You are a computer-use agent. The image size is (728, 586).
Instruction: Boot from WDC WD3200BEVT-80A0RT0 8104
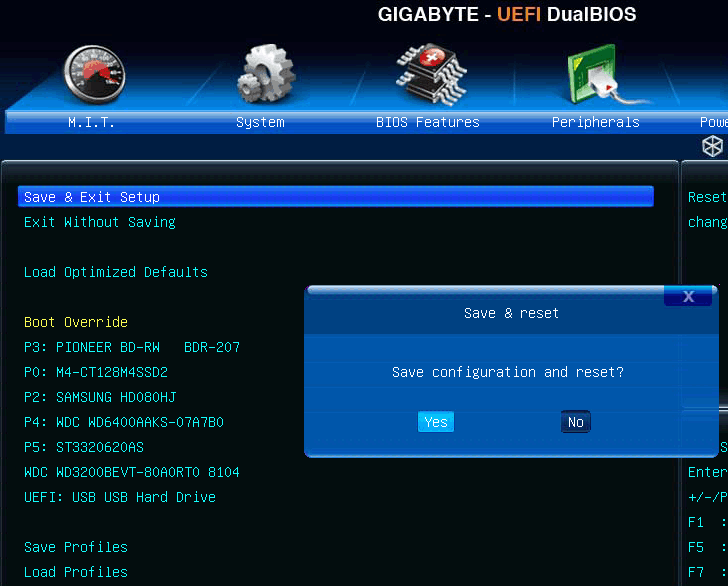pos(132,472)
